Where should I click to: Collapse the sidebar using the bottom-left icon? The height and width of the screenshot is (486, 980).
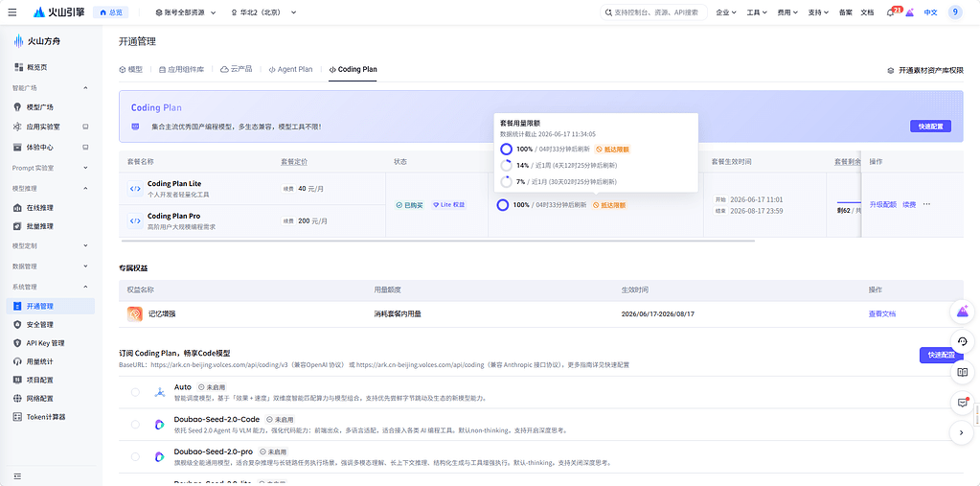tap(17, 476)
